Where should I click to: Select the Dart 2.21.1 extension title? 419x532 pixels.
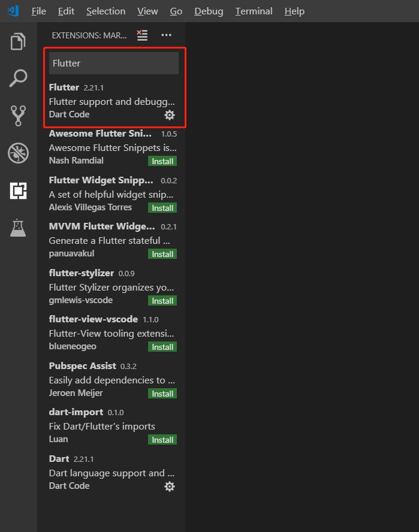pos(59,459)
